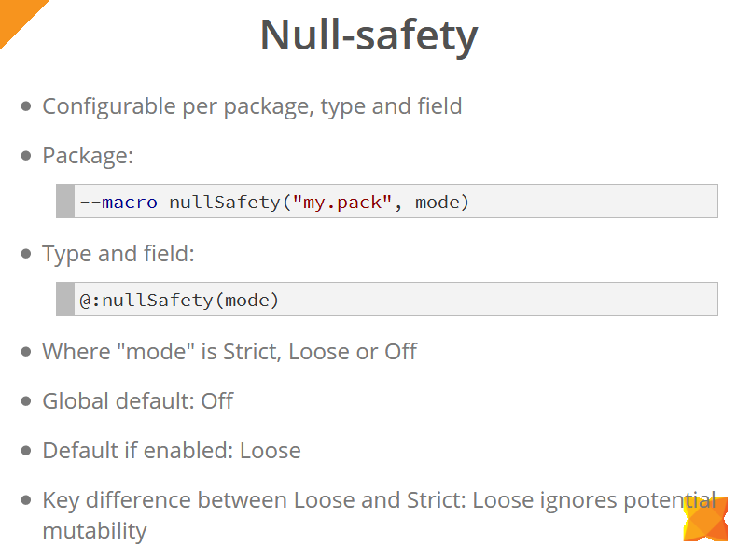The width and height of the screenshot is (737, 560).
Task: Click the "--macro" keyword in the code
Action: click(118, 202)
